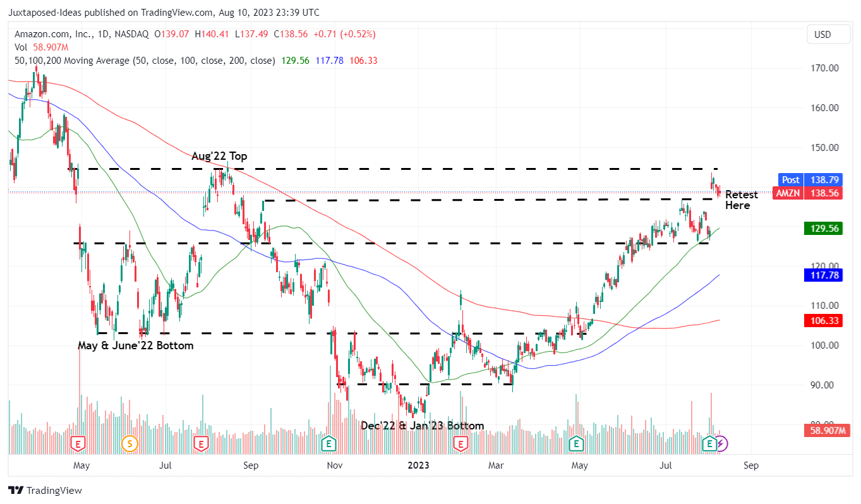Viewport: 861px width, 504px height.
Task: Click the Vol 58.907M legend
Action: tap(41, 47)
